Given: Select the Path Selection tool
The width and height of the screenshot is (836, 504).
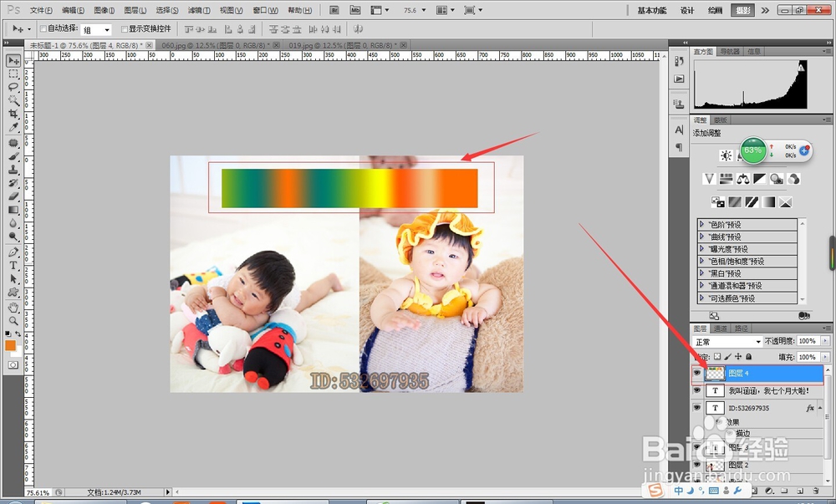Looking at the screenshot, I should 13,278.
